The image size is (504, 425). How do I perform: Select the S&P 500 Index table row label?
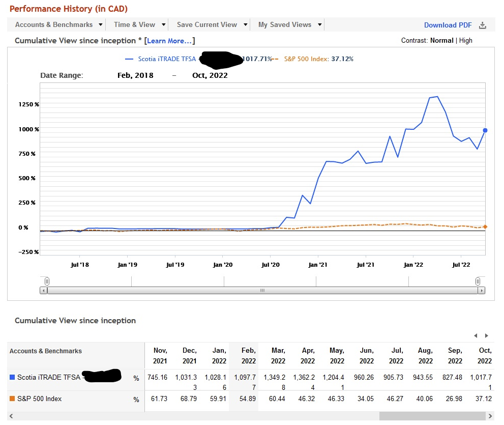point(39,399)
